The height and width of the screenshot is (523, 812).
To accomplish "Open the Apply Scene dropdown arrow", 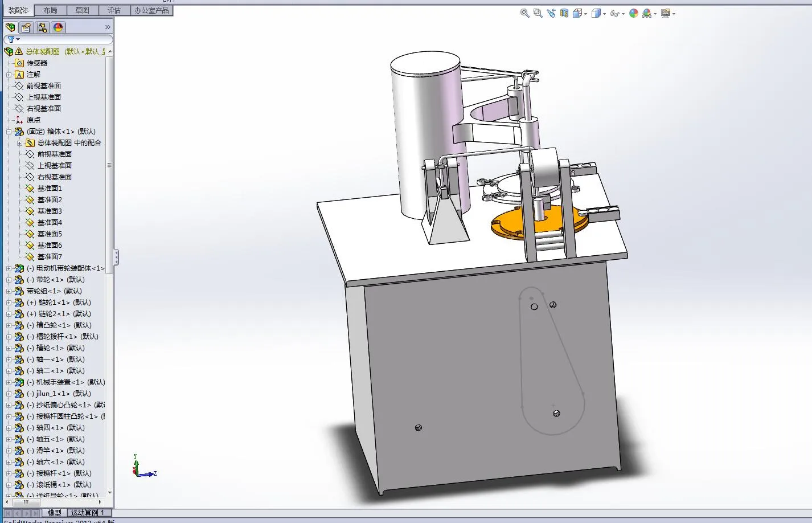I will tap(655, 14).
